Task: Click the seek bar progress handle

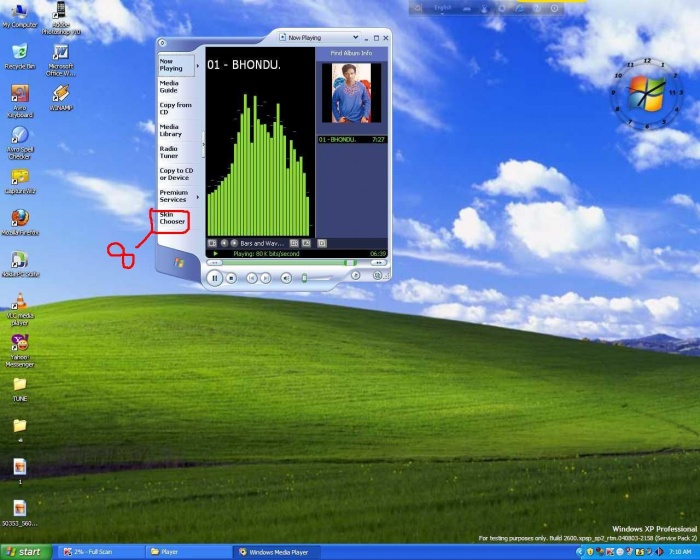Action: pos(350,263)
